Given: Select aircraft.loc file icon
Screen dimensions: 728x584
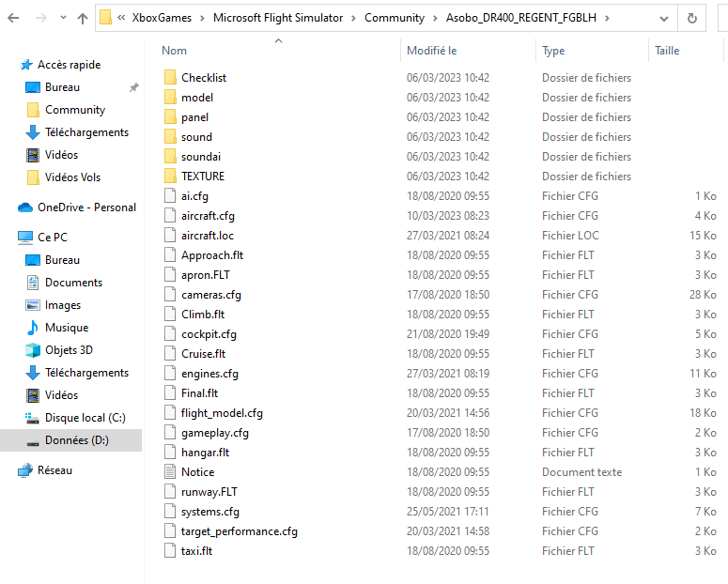Looking at the screenshot, I should [170, 236].
